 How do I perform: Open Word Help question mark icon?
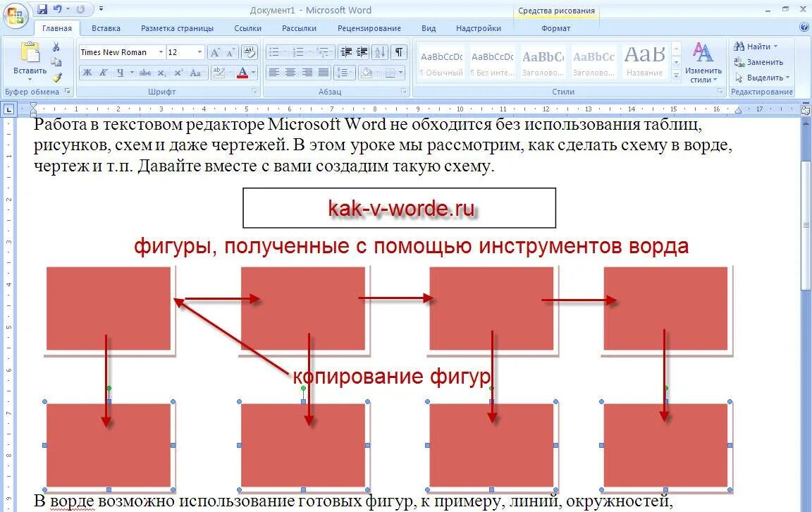(x=804, y=28)
